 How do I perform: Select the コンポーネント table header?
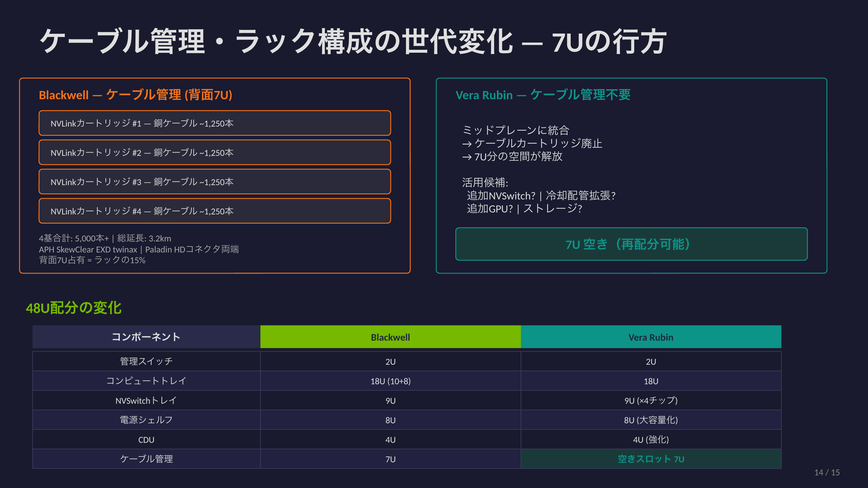(146, 337)
